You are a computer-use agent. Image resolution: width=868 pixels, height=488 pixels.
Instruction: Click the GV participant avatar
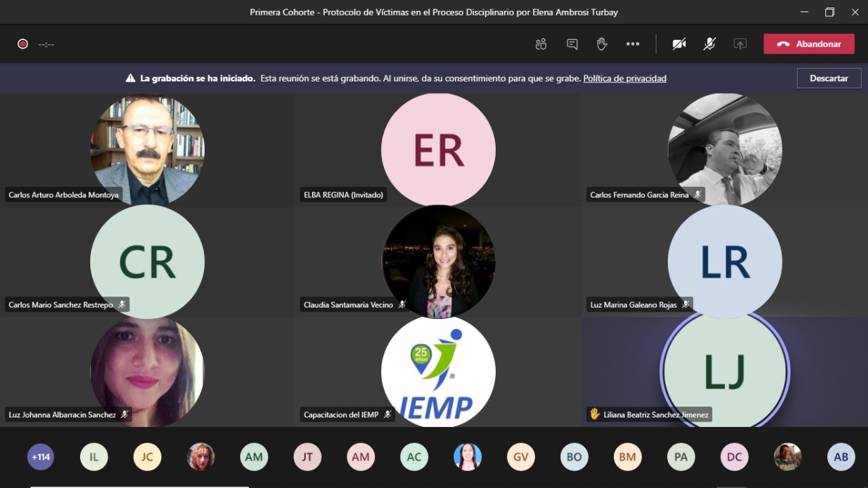coord(521,457)
